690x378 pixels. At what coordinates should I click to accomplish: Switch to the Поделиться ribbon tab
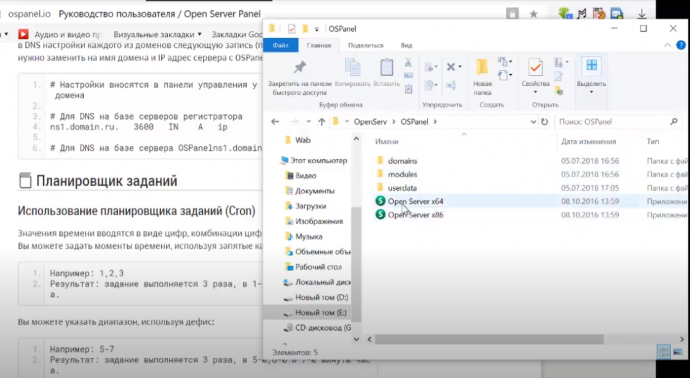pyautogui.click(x=366, y=45)
